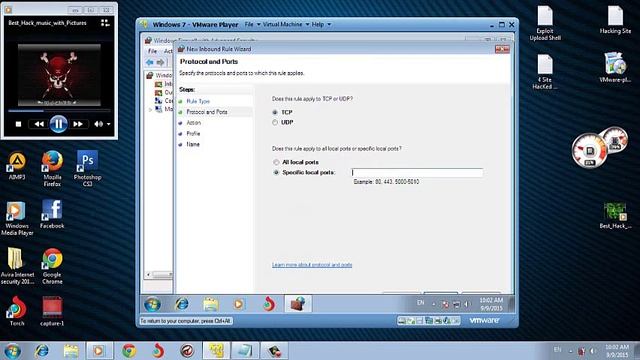The width and height of the screenshot is (640, 360).
Task: Skip to previous track in media player
Action: [39, 124]
